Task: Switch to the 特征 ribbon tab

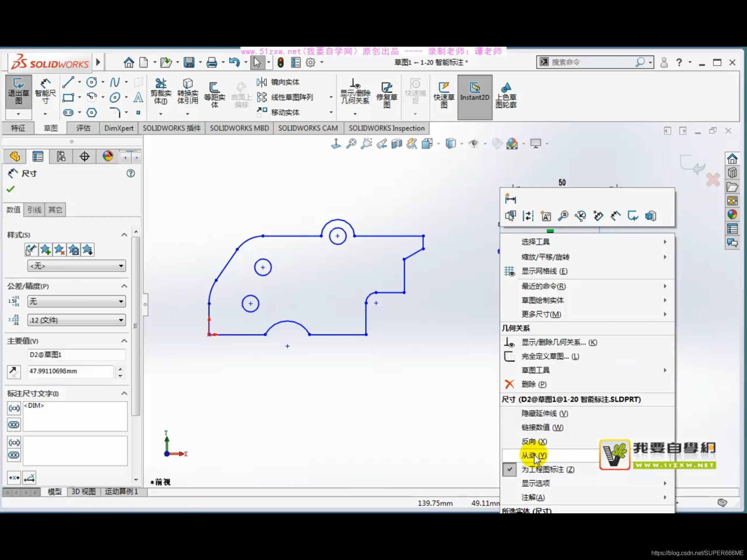Action: pos(18,128)
